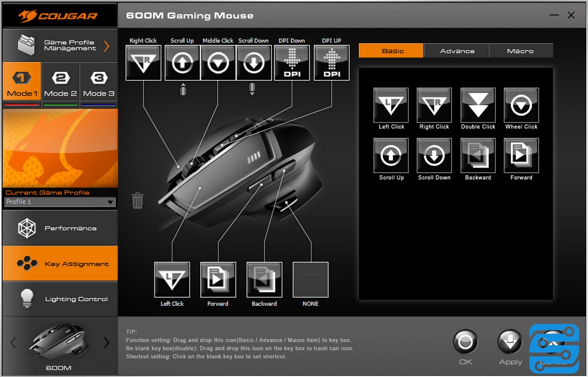Screen dimensions: 588x377
Task: Show next device with right arrow
Action: pos(107,343)
